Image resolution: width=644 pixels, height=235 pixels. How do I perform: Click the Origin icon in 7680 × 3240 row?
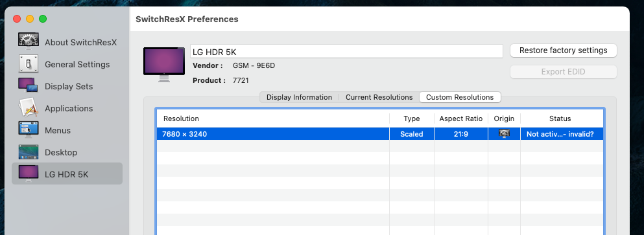[x=504, y=133]
